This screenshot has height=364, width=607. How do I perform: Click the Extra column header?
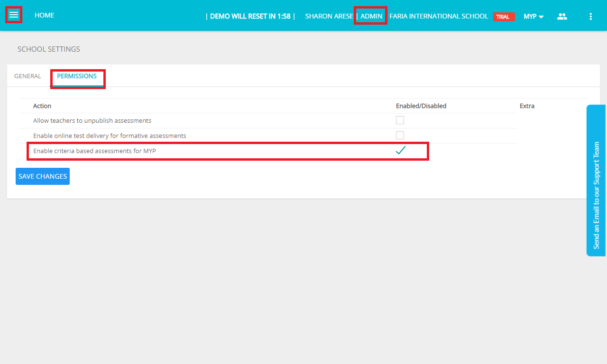click(527, 106)
